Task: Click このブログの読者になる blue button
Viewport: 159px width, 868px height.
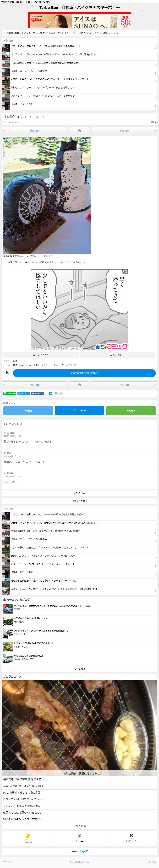Action: (x=84, y=373)
